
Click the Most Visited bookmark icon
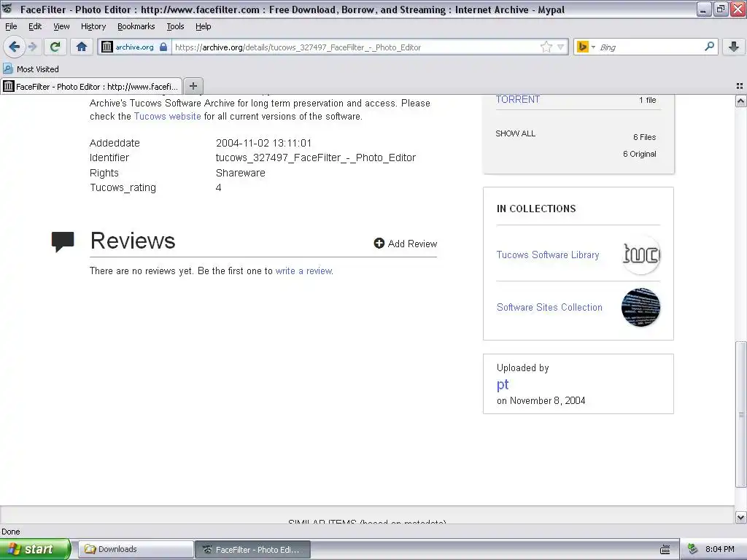pos(7,69)
